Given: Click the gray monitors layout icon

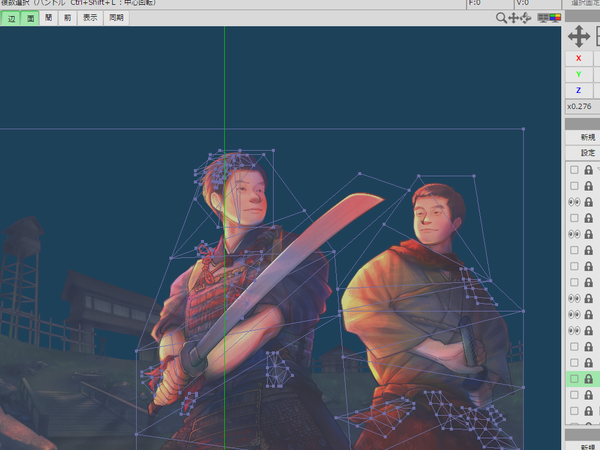Looking at the screenshot, I should [x=543, y=18].
